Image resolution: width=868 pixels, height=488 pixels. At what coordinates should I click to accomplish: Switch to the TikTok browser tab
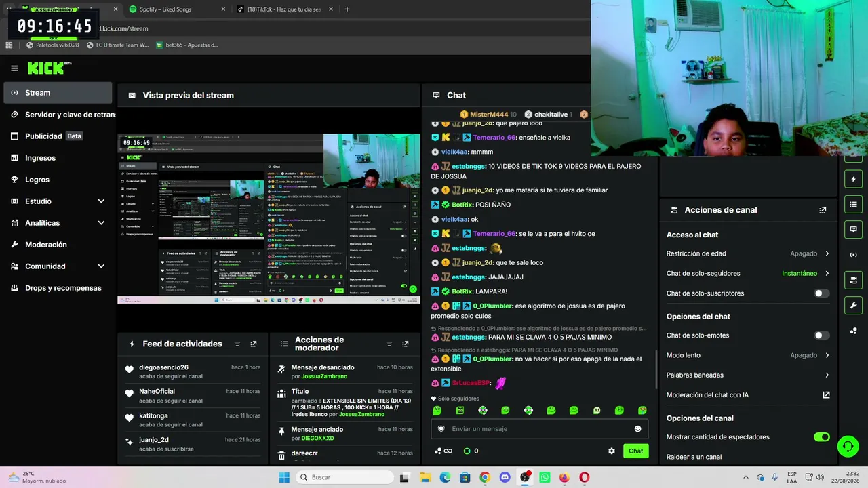point(285,9)
